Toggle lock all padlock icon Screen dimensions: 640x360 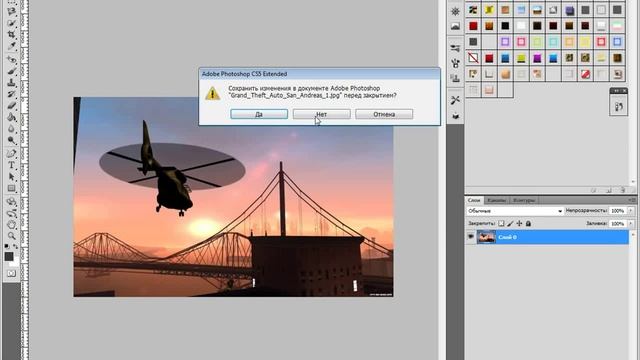pos(528,224)
